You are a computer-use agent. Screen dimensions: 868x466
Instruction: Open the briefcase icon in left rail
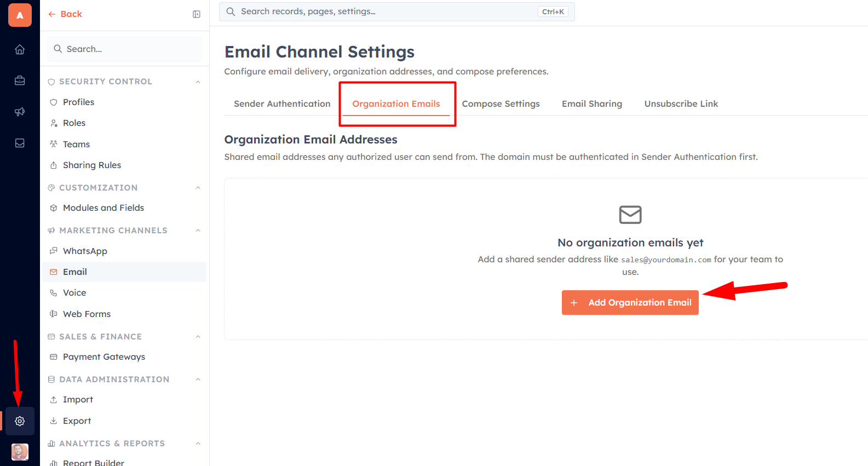click(x=20, y=80)
